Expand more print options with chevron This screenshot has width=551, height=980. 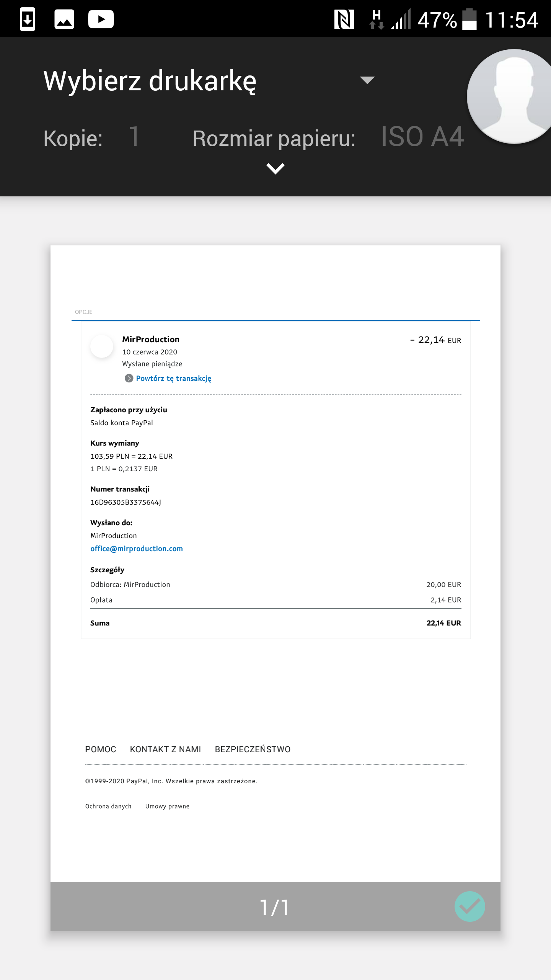pyautogui.click(x=275, y=168)
